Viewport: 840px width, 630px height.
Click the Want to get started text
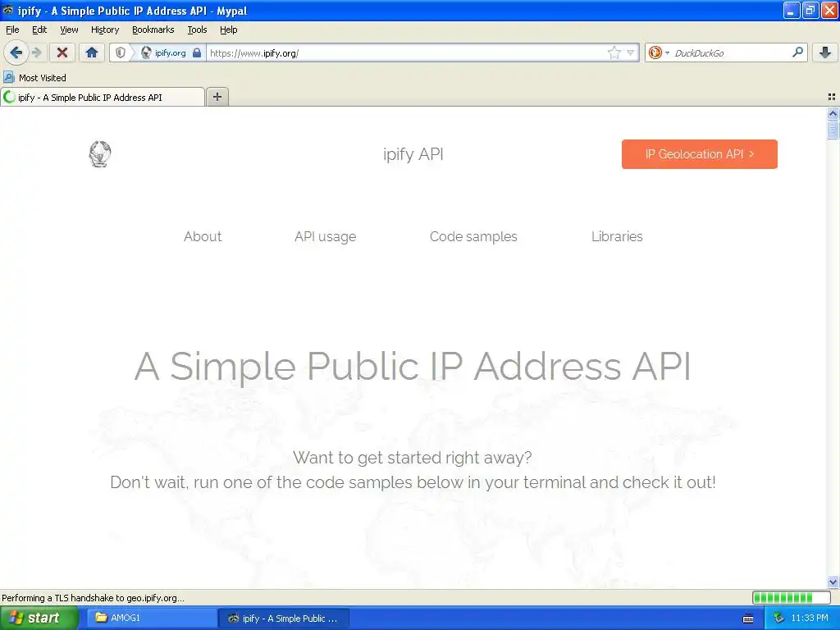413,458
